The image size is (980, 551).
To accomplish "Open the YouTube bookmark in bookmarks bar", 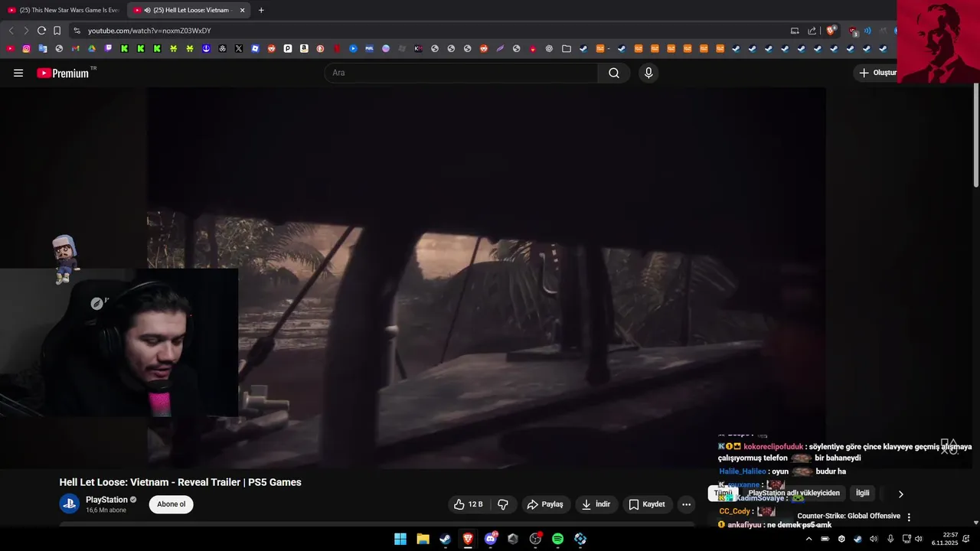I will [x=11, y=48].
